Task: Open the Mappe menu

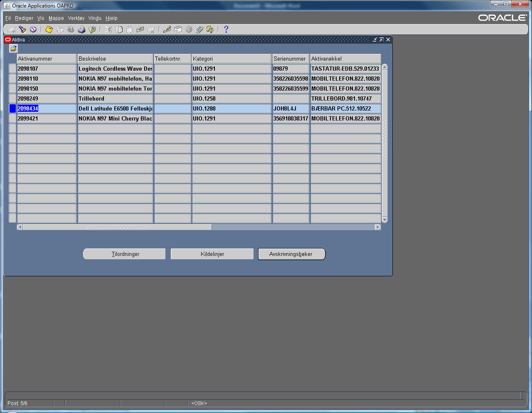Action: tap(56, 18)
